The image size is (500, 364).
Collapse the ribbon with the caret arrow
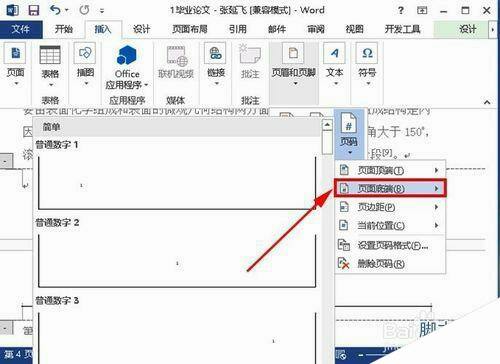(x=487, y=102)
